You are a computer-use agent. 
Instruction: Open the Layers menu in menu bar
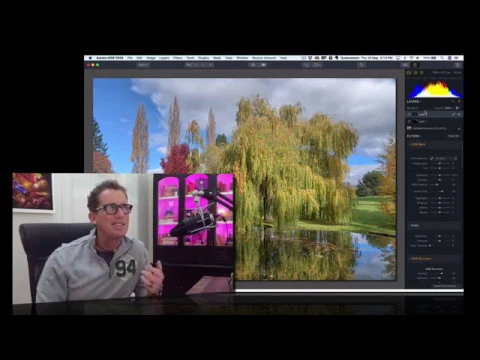164,58
